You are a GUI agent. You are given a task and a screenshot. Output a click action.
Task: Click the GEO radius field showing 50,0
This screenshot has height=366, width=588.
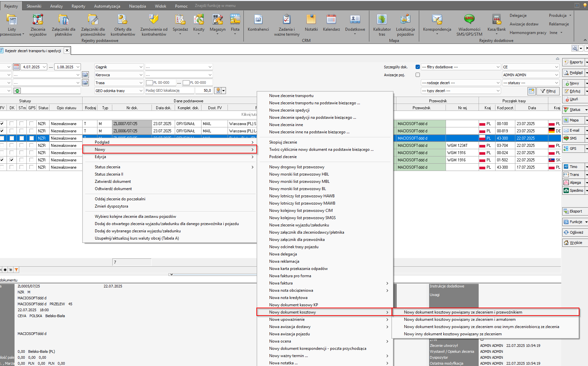pyautogui.click(x=204, y=91)
